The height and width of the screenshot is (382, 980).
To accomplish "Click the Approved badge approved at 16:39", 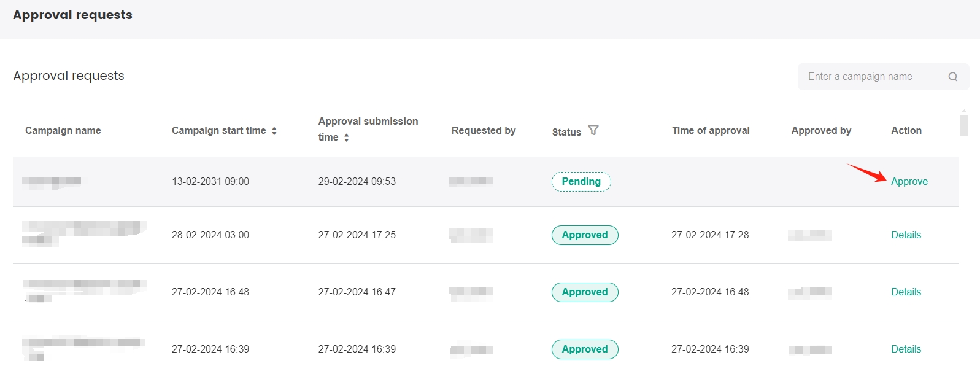I will pos(585,349).
